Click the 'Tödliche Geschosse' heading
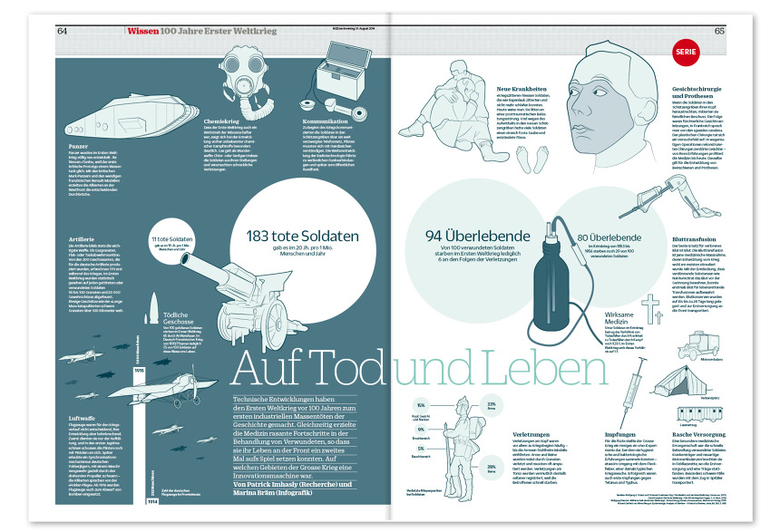Image resolution: width=780 pixels, height=532 pixels. coord(178,318)
